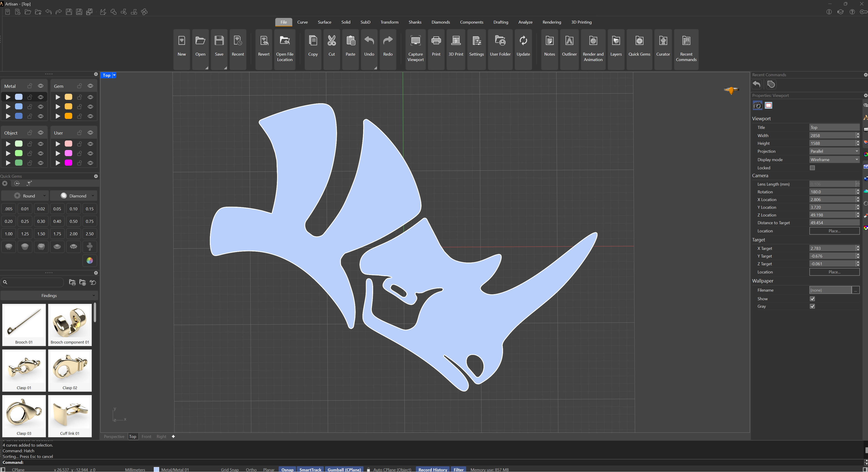Click the Quick Gems panel gear icon
Image resolution: width=868 pixels, height=472 pixels.
click(x=96, y=176)
